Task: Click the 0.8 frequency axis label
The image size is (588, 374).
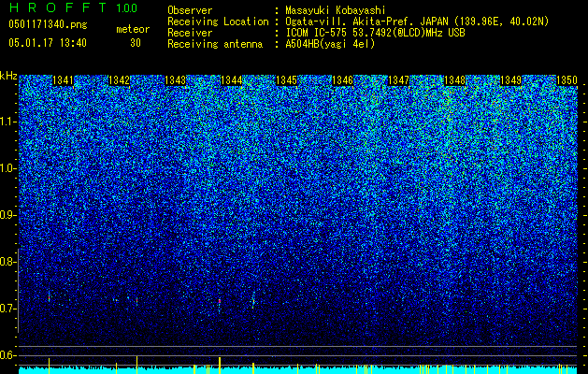Action: tap(7, 262)
